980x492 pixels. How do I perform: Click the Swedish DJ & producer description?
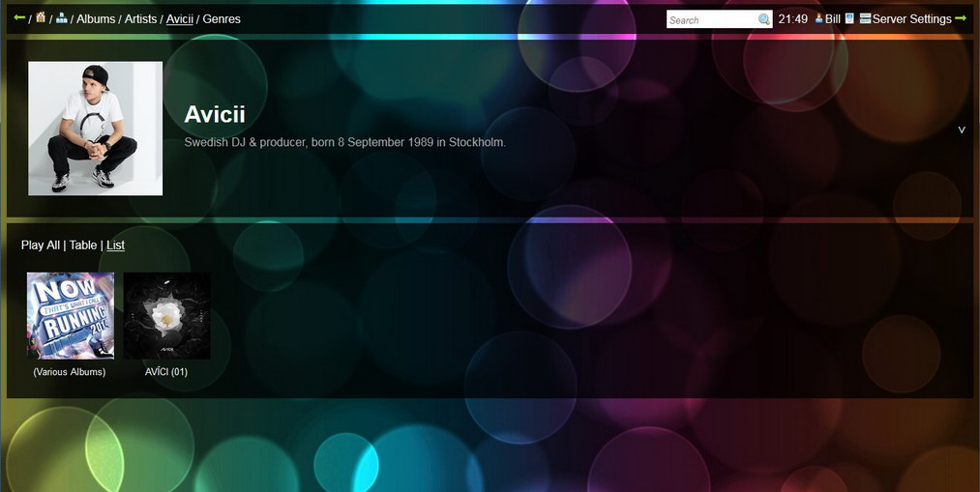[x=345, y=142]
